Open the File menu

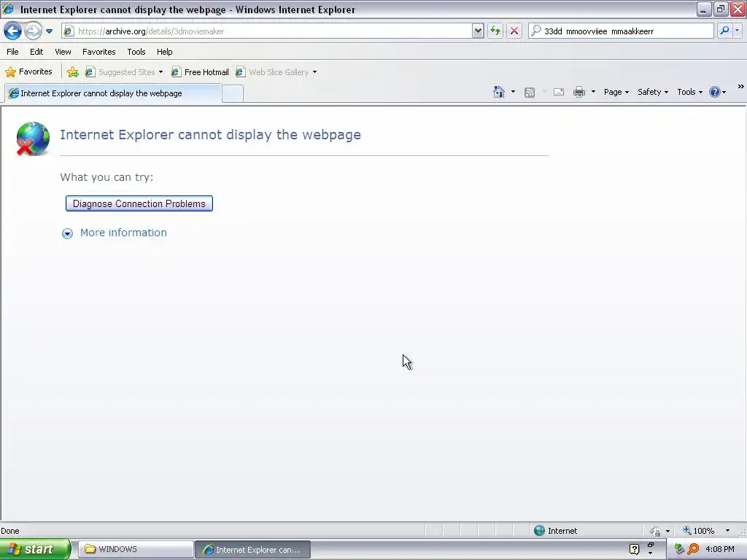tap(12, 52)
